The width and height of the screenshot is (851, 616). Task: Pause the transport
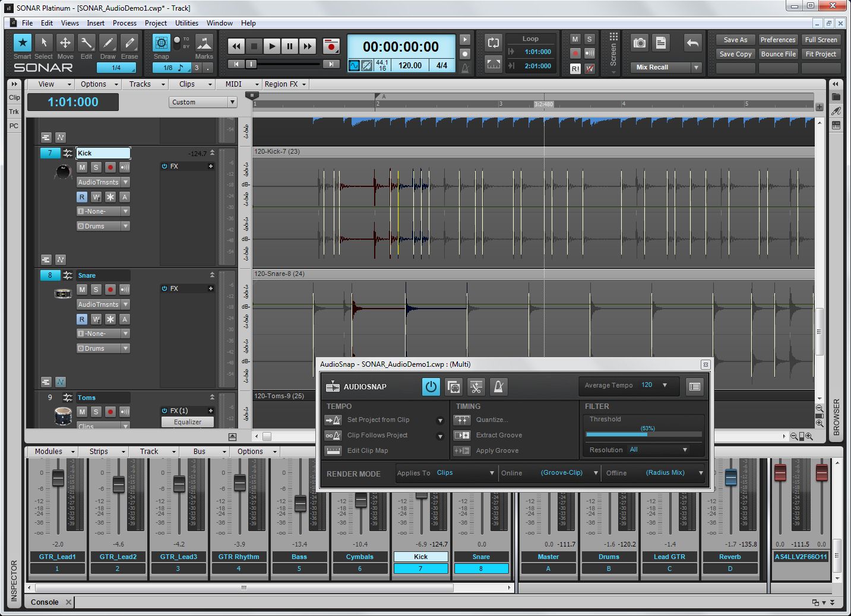290,46
